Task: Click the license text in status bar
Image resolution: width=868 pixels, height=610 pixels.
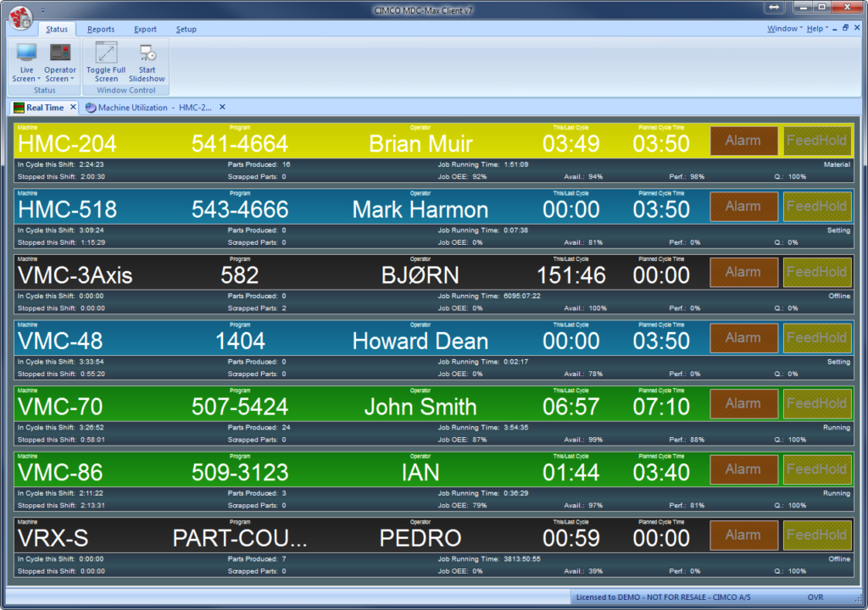Action: (x=663, y=597)
